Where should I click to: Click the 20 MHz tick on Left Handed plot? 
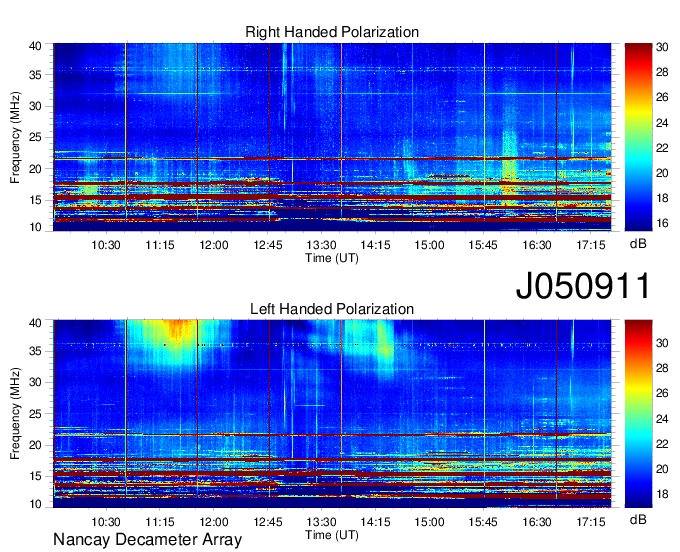36,445
